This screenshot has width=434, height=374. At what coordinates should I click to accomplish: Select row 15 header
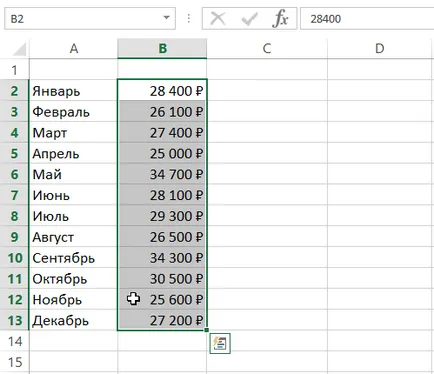pyautogui.click(x=14, y=362)
